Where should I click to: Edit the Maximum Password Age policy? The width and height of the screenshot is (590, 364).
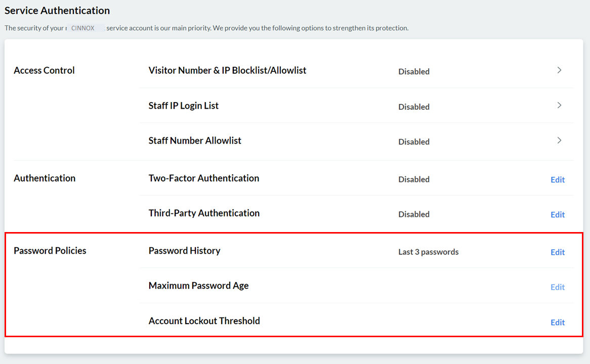point(558,287)
